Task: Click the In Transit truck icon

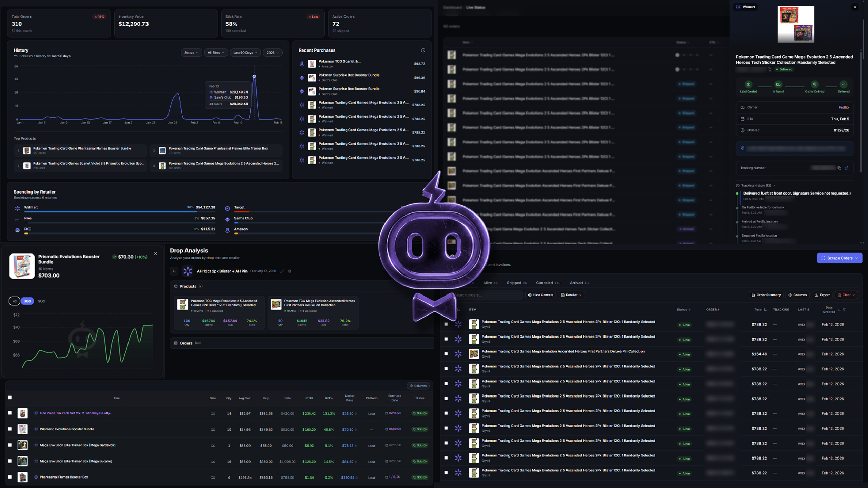Action: click(778, 84)
